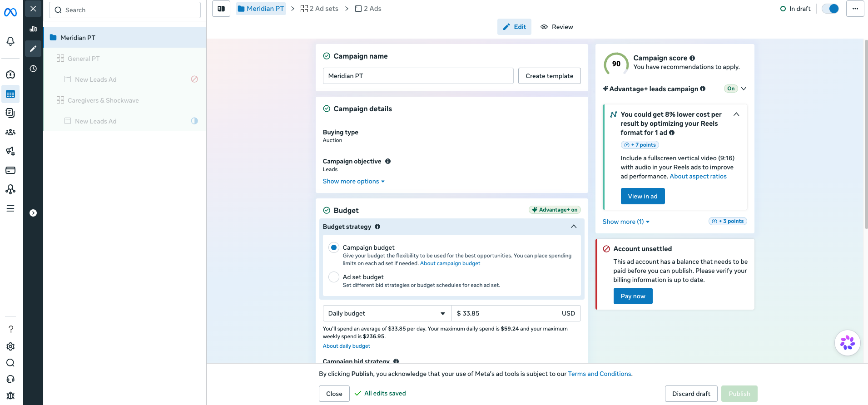Click the Budget strategy info icon

pos(377,227)
